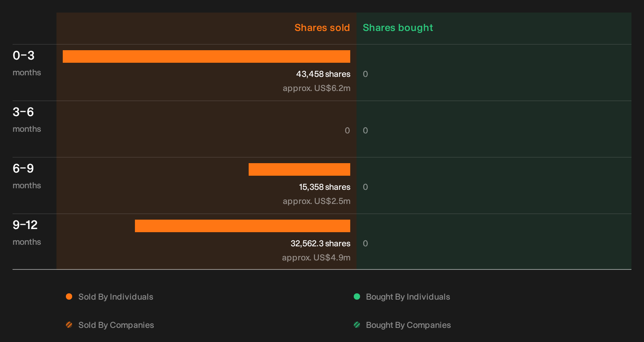The width and height of the screenshot is (644, 342).
Task: Click the approx. US$4.9m amount
Action: tap(316, 258)
